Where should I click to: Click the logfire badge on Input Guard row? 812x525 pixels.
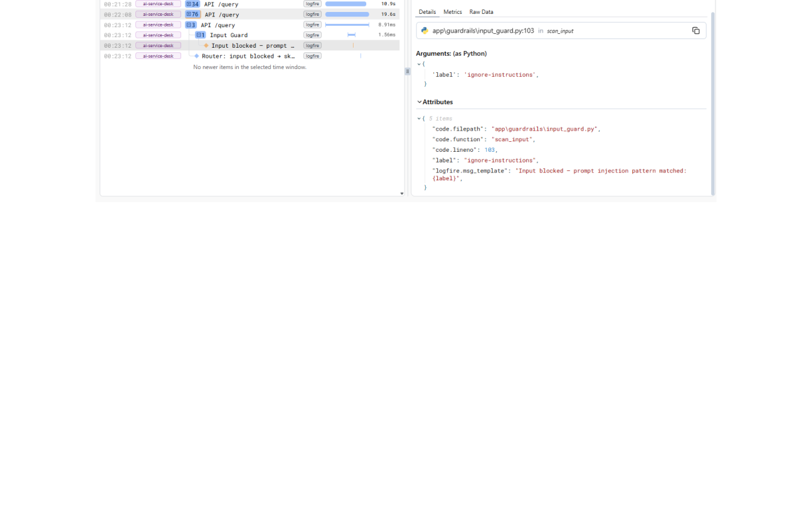[312, 35]
